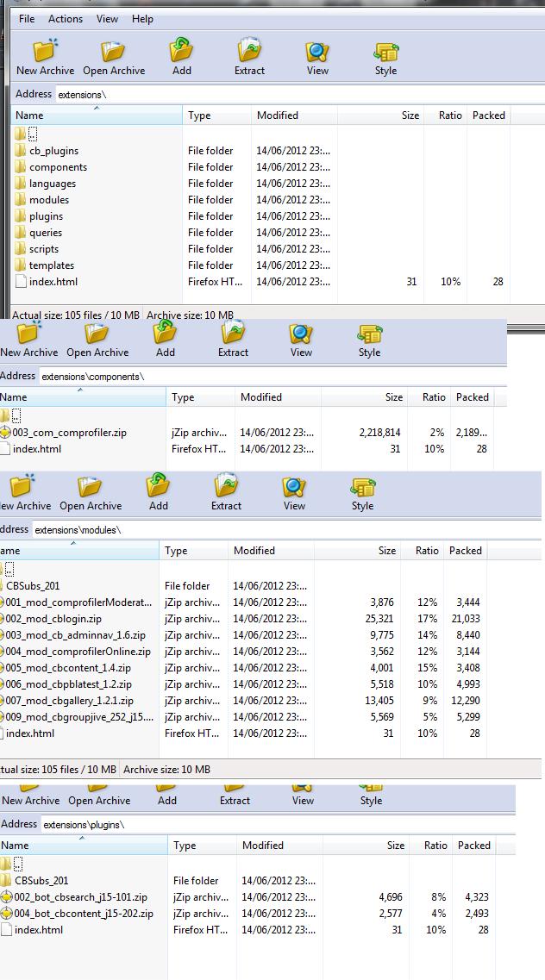Click the address field showing extensions\plugins\
The height and width of the screenshot is (980, 545).
click(x=279, y=824)
